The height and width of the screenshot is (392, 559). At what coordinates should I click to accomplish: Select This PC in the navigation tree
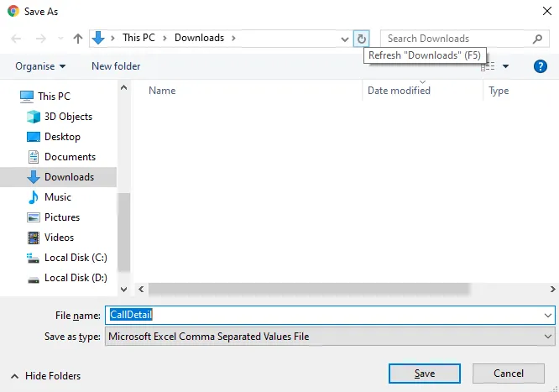point(55,97)
